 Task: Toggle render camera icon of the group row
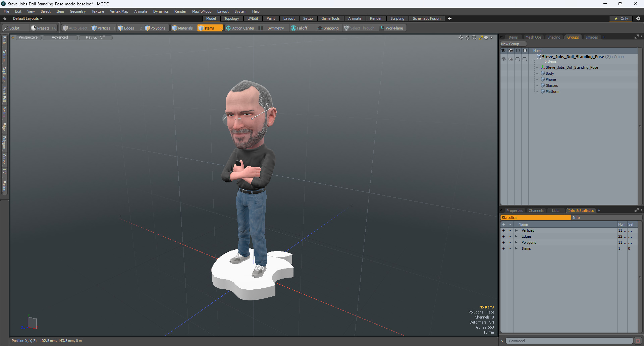(x=511, y=59)
